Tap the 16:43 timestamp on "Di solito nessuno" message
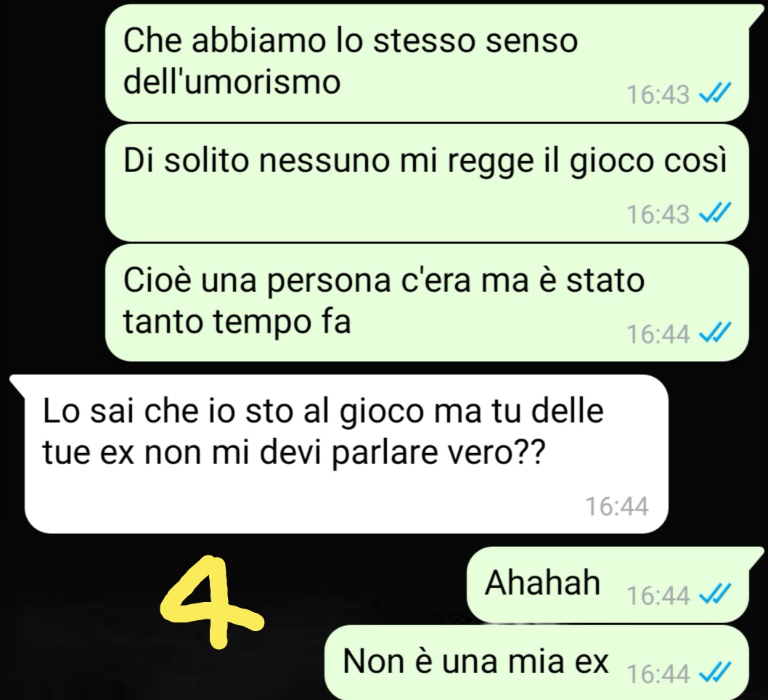This screenshot has height=700, width=768. (658, 214)
